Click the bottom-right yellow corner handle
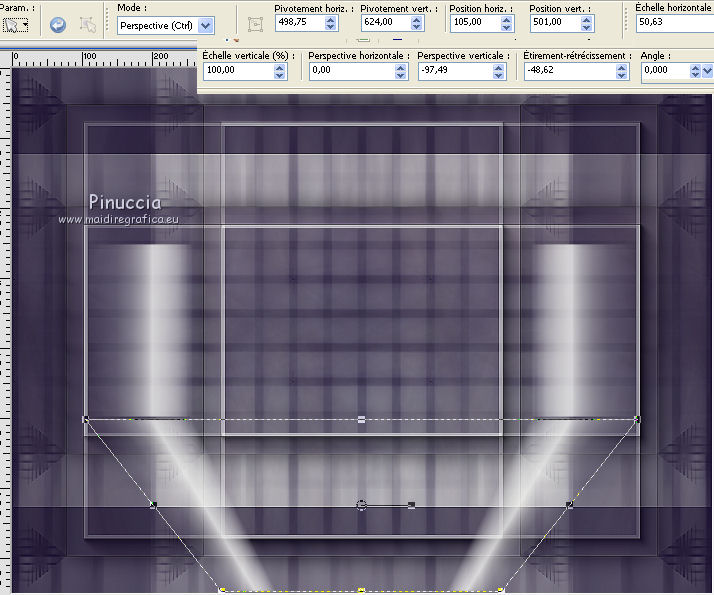 pyautogui.click(x=500, y=590)
